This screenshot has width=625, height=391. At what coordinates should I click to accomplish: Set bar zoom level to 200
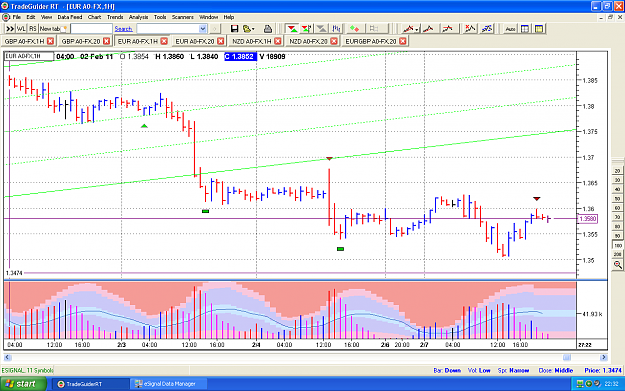(617, 254)
